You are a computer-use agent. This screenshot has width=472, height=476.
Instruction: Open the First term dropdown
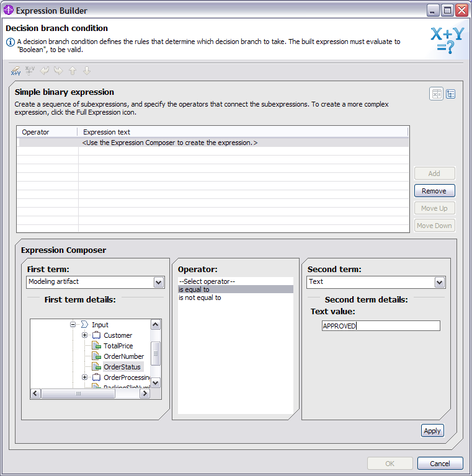pyautogui.click(x=158, y=282)
